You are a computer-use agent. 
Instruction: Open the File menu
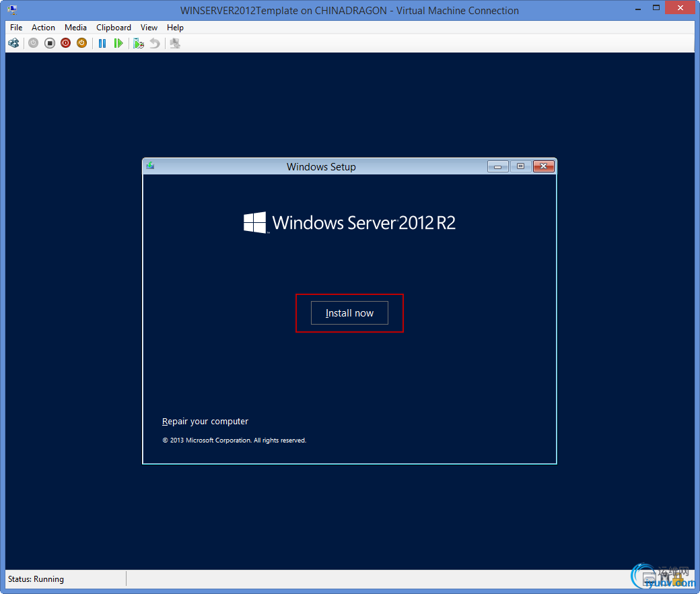point(16,28)
